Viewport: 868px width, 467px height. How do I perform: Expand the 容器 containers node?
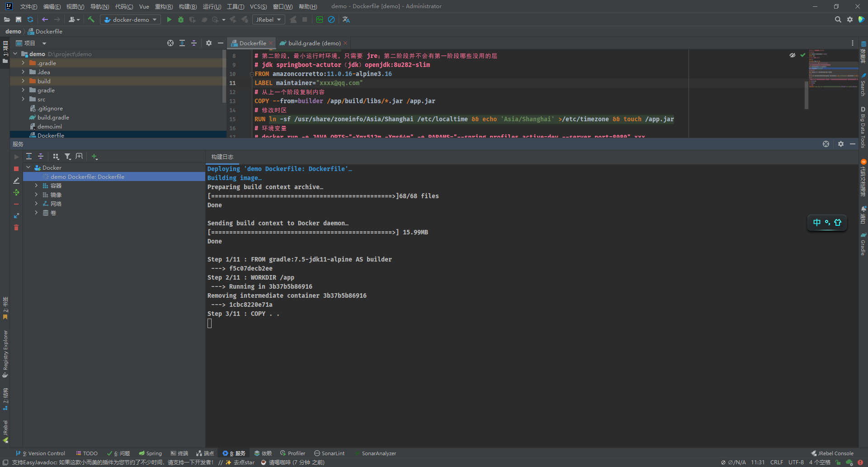point(36,186)
